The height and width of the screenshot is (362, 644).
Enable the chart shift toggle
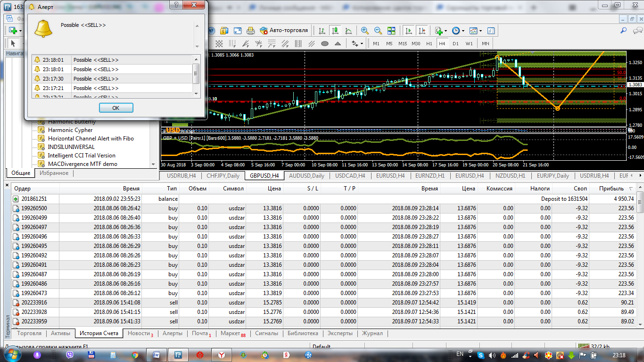(x=421, y=30)
